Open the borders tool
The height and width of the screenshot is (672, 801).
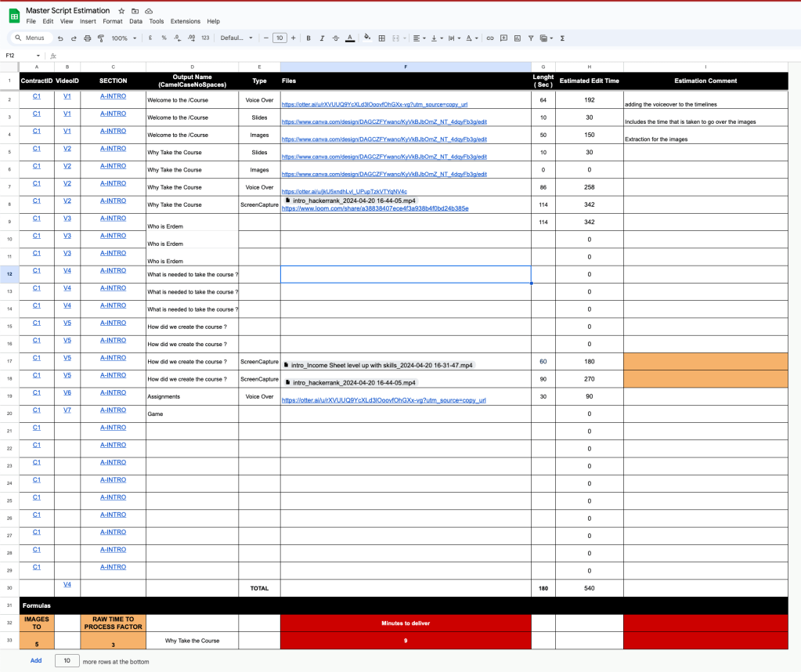click(x=381, y=38)
